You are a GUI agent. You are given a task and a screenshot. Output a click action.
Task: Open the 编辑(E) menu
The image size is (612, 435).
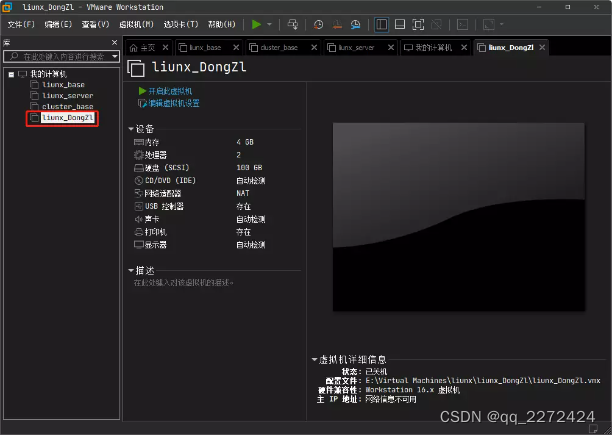(58, 25)
